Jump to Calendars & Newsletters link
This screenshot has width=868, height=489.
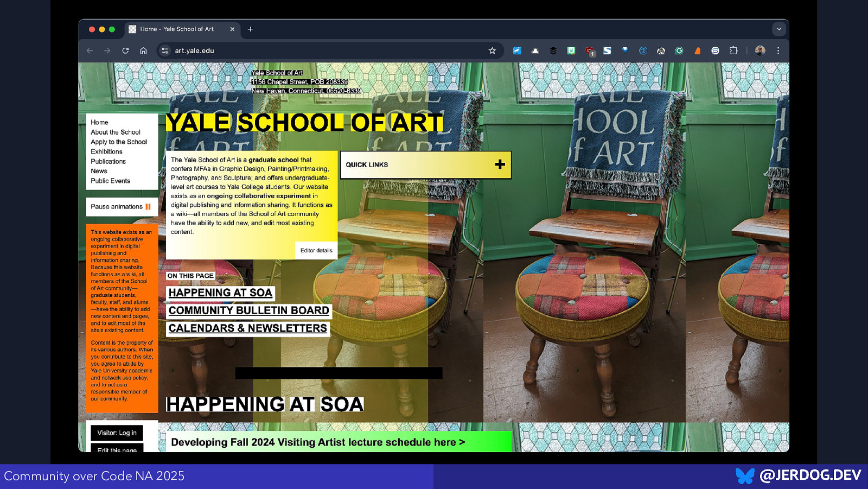248,328
